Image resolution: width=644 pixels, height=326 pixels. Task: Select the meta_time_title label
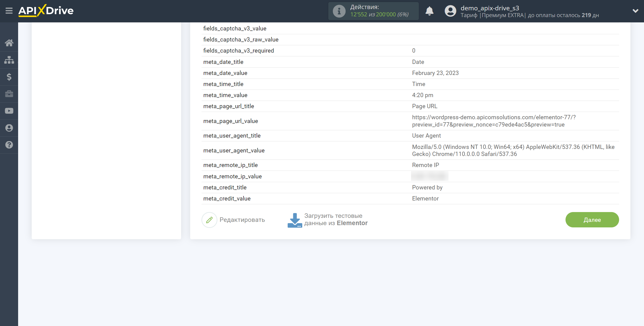pos(223,84)
